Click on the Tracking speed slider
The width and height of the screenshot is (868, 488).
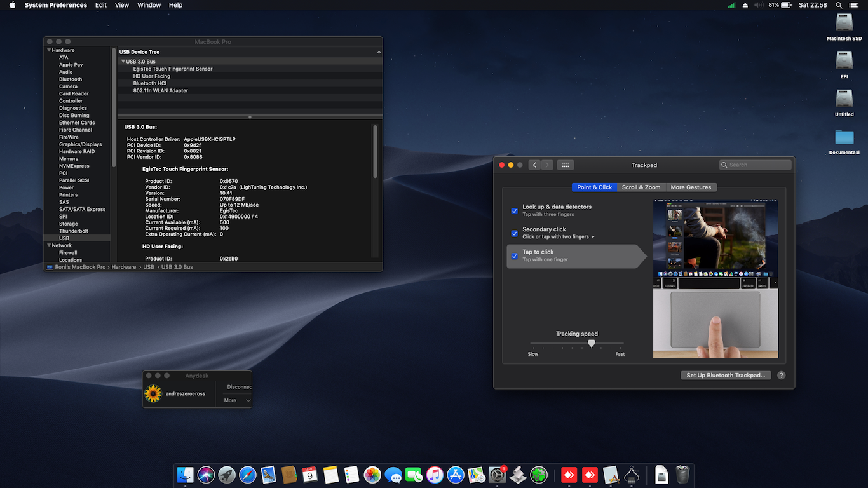click(592, 343)
